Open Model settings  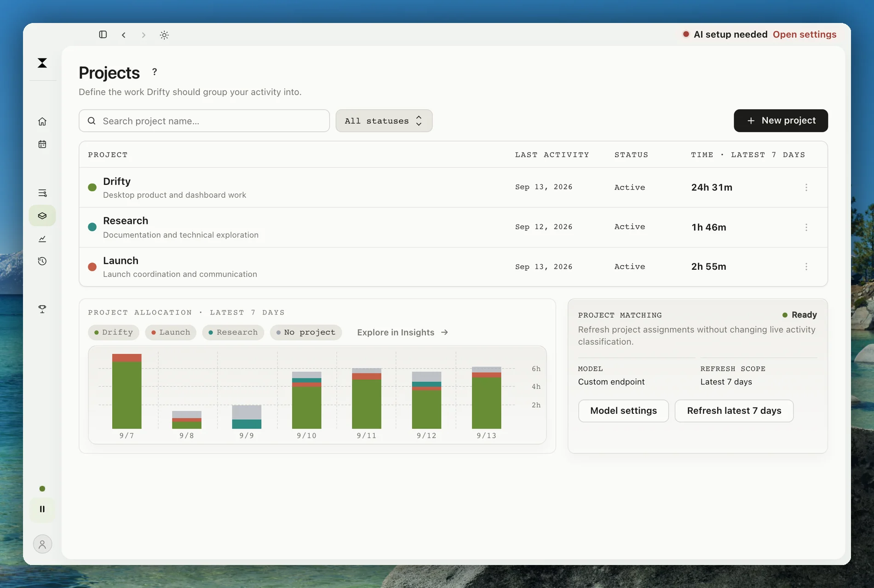tap(623, 411)
